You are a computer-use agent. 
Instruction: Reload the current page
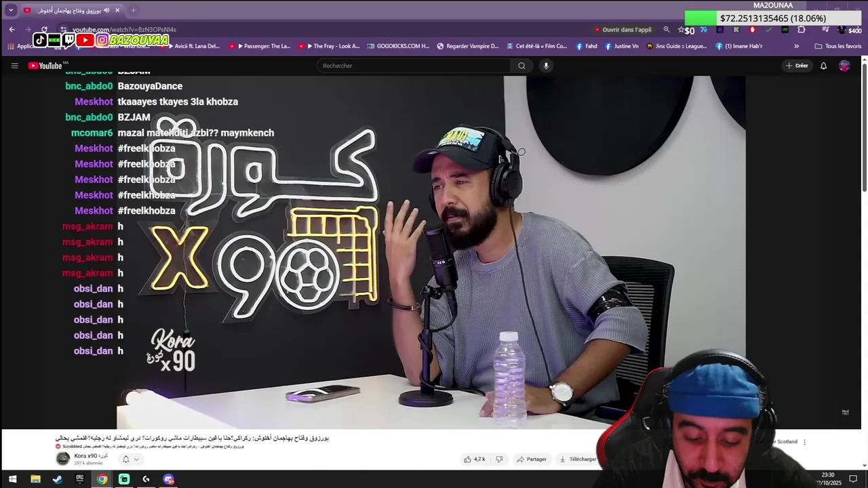[44, 30]
